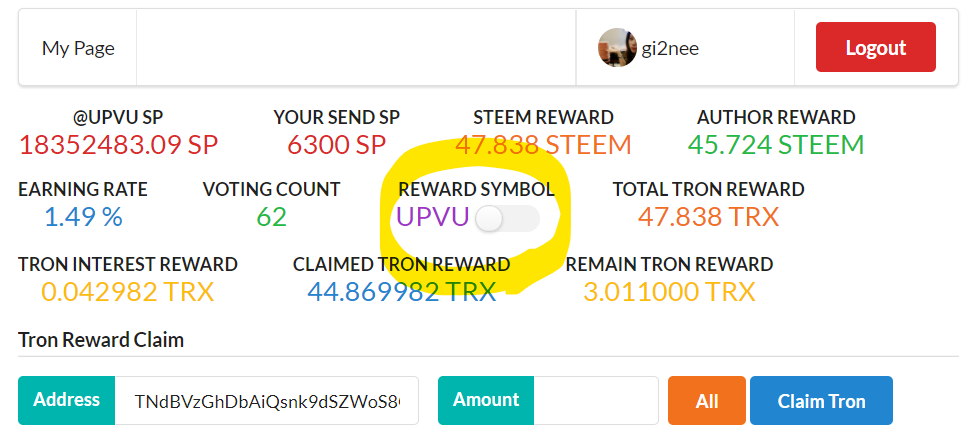Hit the Claim Tron button

point(821,401)
